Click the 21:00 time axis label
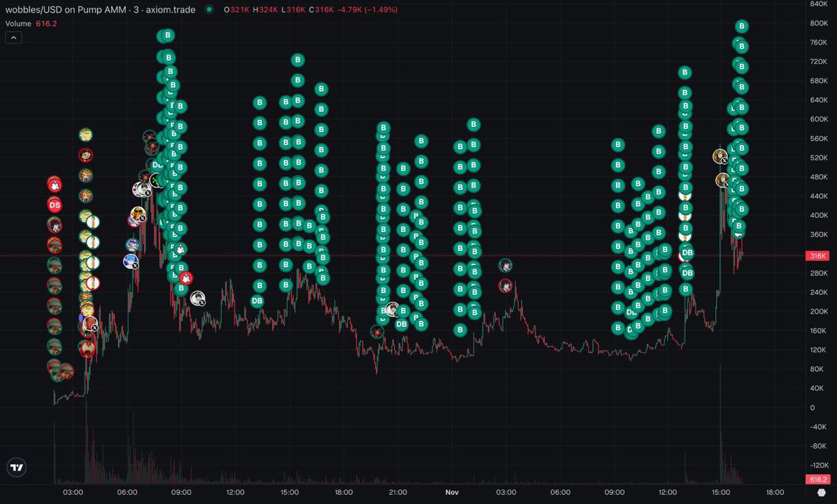The image size is (837, 504). pyautogui.click(x=398, y=491)
